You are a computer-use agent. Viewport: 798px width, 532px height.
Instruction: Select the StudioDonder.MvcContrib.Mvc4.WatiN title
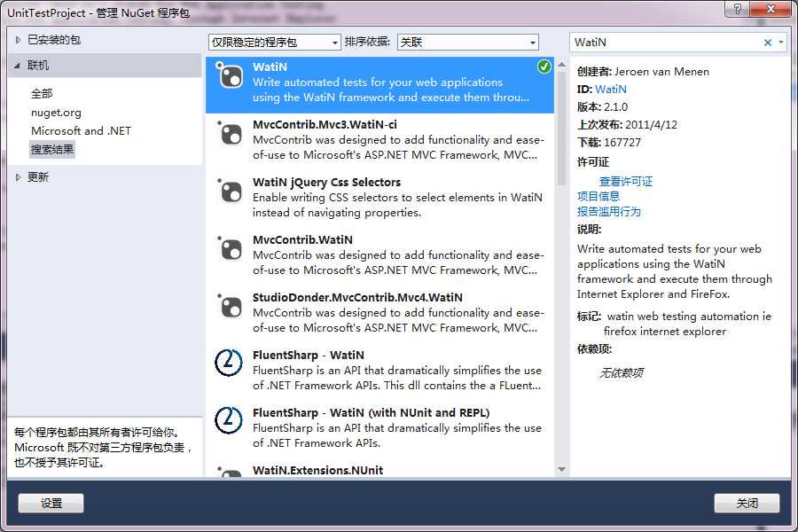point(358,297)
